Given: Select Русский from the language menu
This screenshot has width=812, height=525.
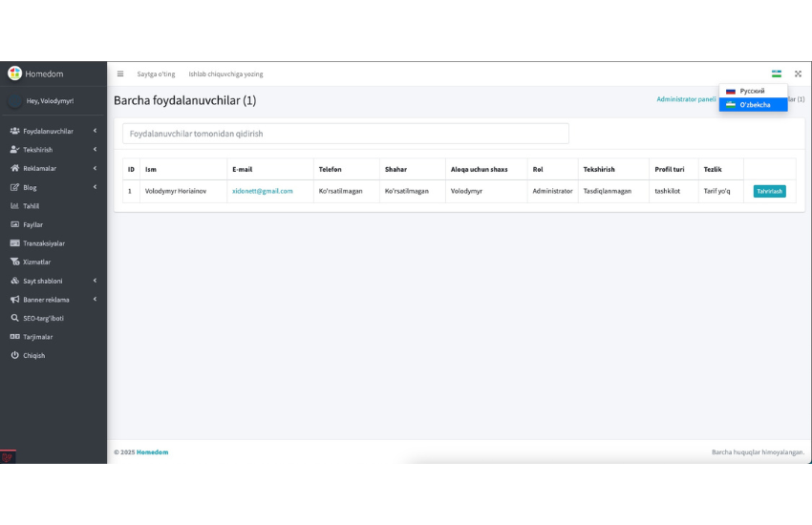Looking at the screenshot, I should (x=752, y=91).
